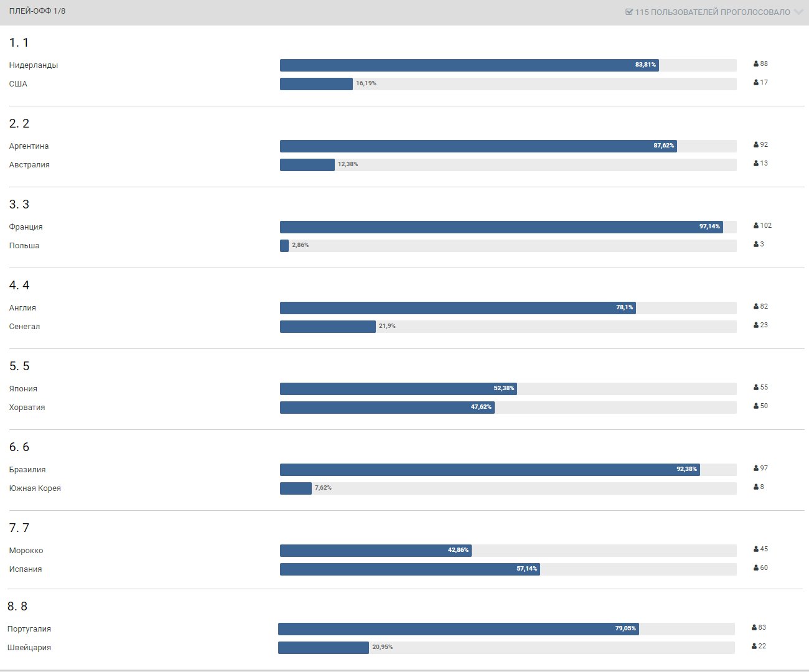Viewport: 809px width, 672px height.
Task: Expand the poll header chevron arrow
Action: point(798,12)
